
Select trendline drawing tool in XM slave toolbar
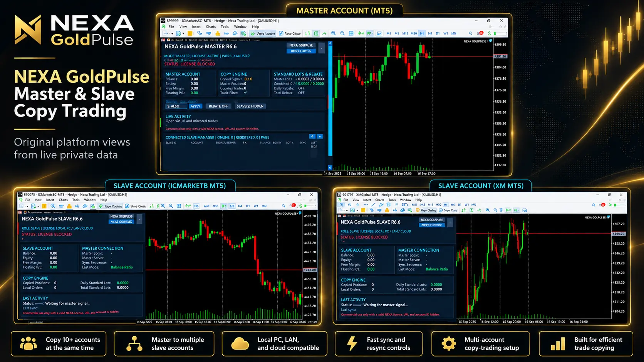tap(373, 205)
